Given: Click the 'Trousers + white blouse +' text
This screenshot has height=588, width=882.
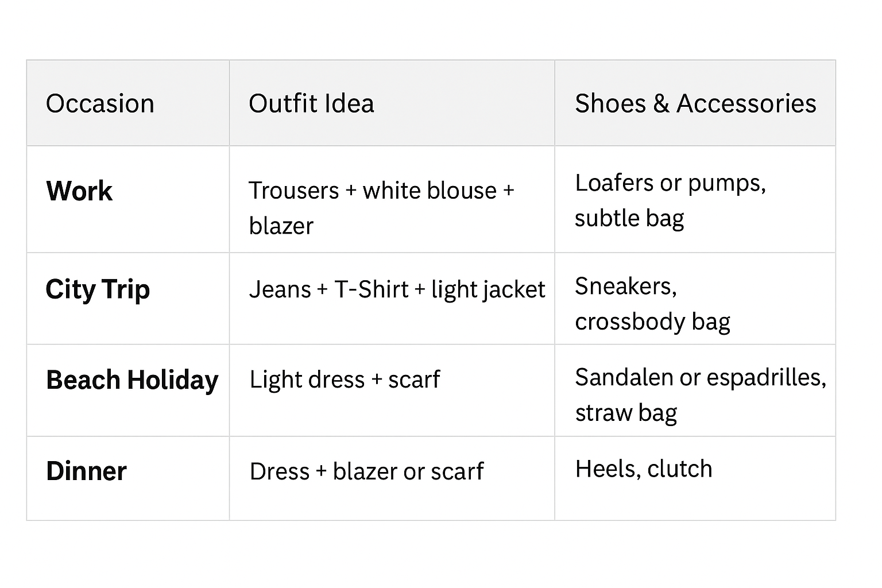Looking at the screenshot, I should 381,191.
